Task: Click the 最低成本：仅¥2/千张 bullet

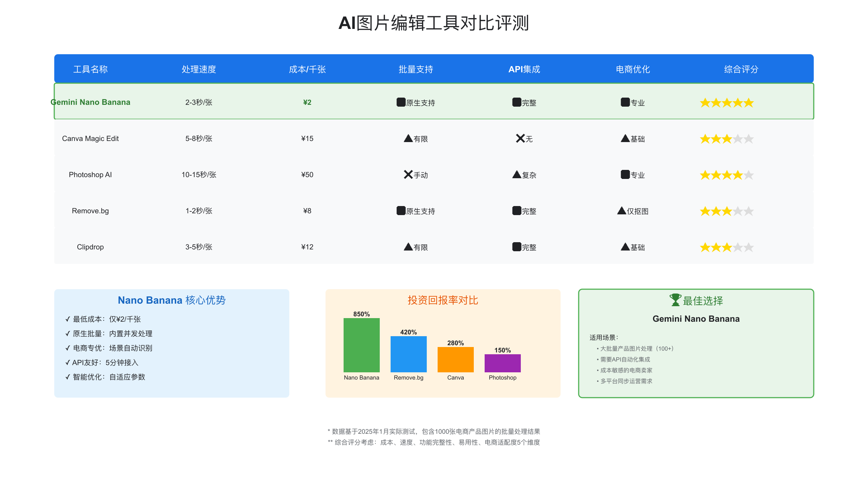Action: [103, 319]
